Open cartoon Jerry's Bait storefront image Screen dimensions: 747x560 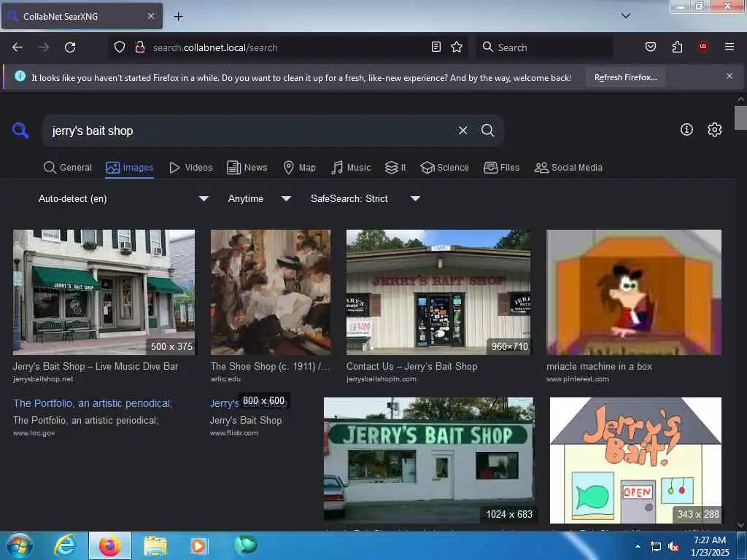[x=635, y=460]
